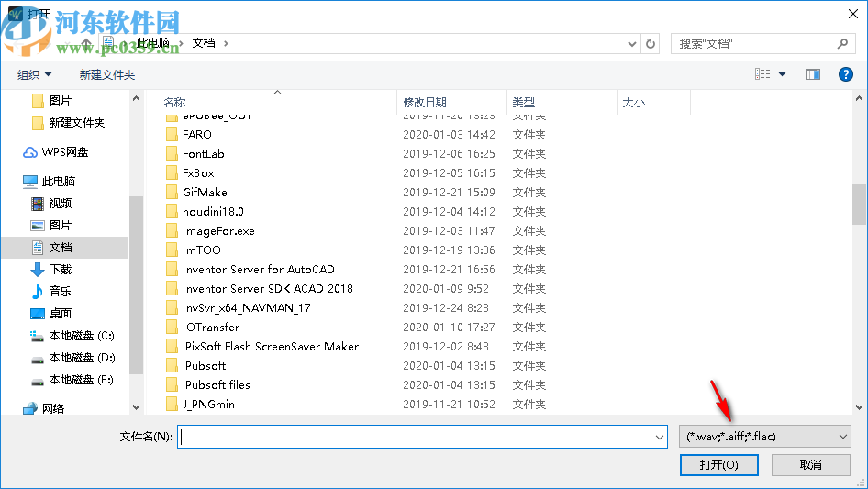Open file type filter (*.wav;*.aiff;*.flac) dropdown
The width and height of the screenshot is (868, 489).
tap(764, 437)
